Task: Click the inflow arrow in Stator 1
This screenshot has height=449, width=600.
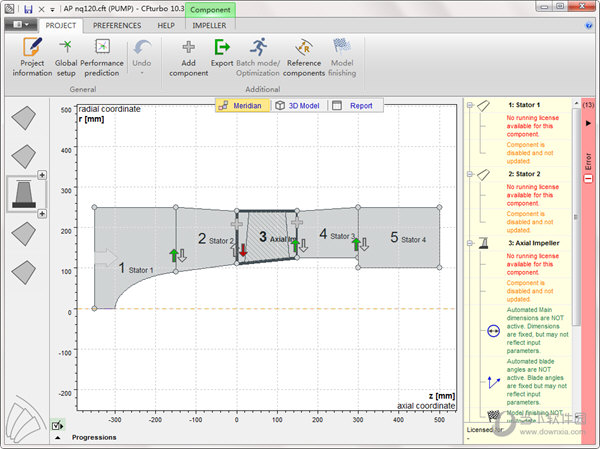Action: pyautogui.click(x=106, y=257)
